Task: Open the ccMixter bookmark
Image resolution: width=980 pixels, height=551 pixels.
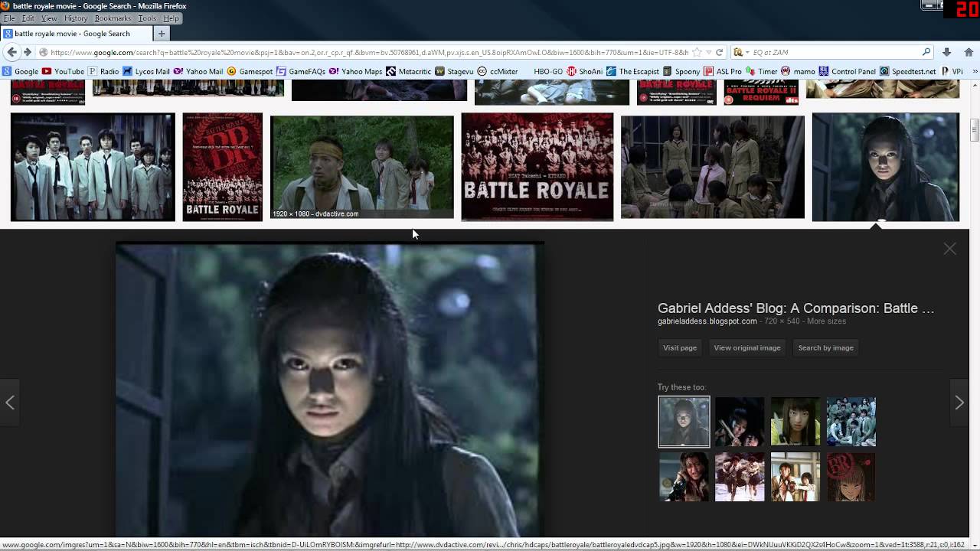Action: point(498,71)
